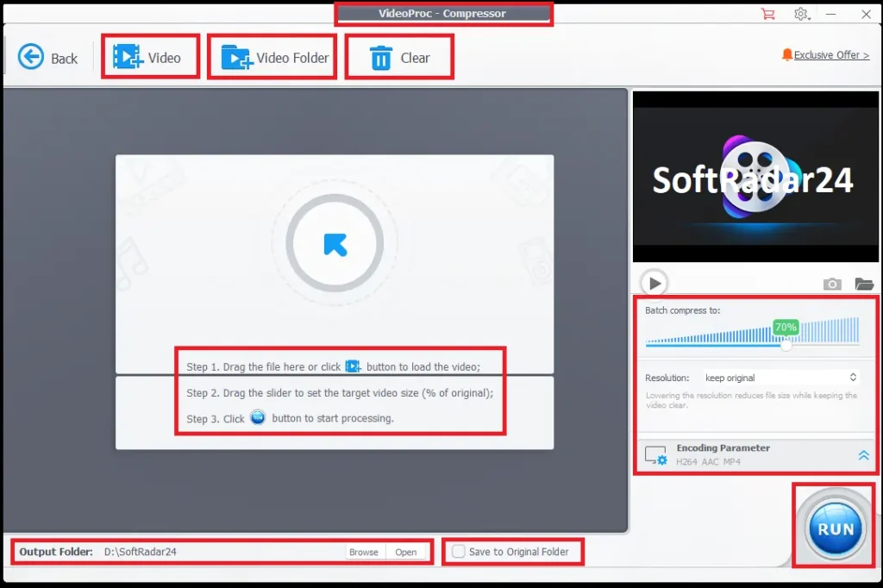Open the output folder

(405, 552)
